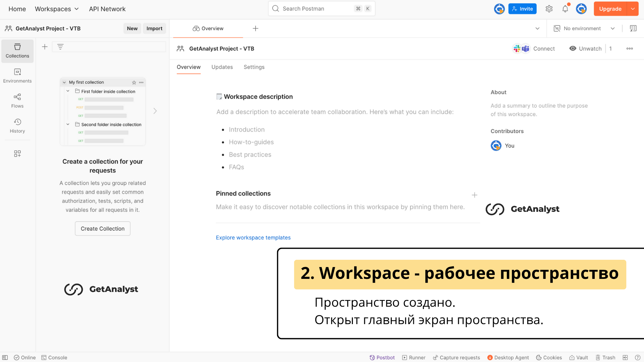644x362 pixels.
Task: Click the New button
Action: tap(132, 28)
